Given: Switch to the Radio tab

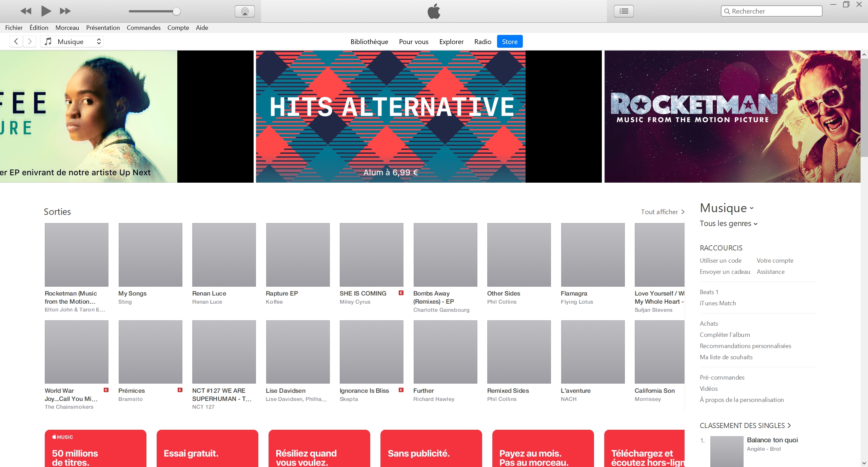Looking at the screenshot, I should (482, 42).
